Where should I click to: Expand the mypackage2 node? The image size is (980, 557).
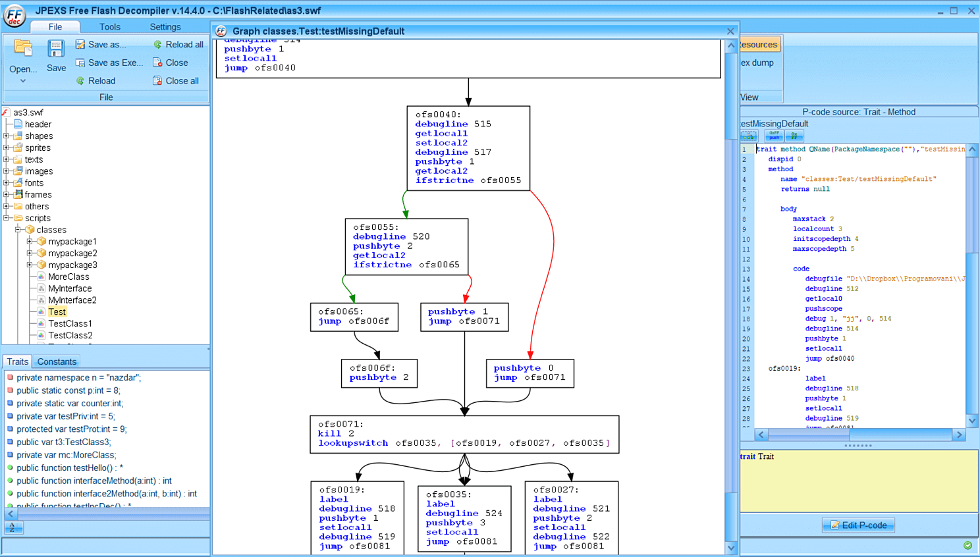point(30,253)
